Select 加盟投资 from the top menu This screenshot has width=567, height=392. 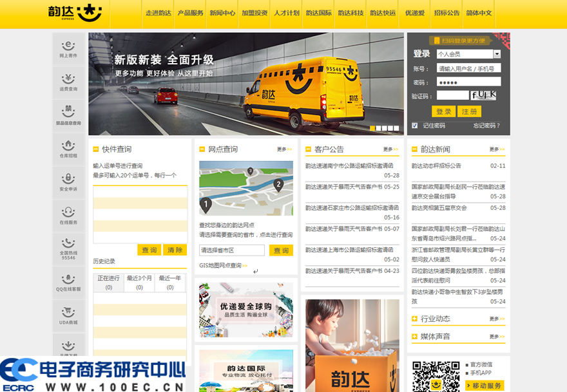pos(255,13)
